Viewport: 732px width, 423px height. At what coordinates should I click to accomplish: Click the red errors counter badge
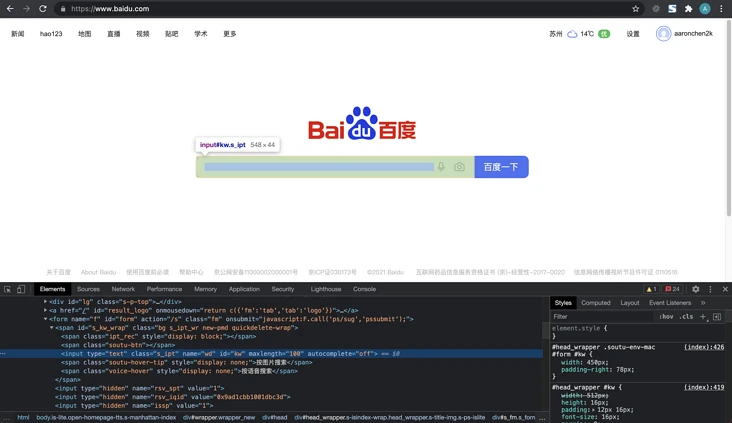[672, 289]
